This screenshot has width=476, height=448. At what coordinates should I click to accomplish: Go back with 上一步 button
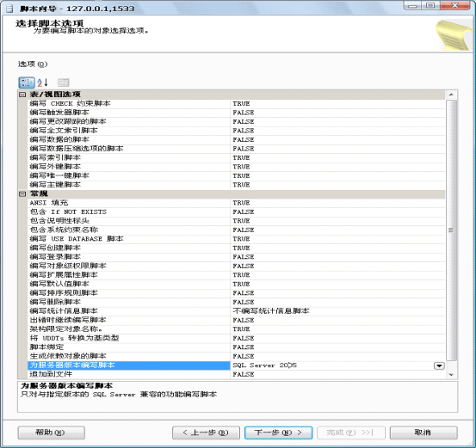(206, 433)
